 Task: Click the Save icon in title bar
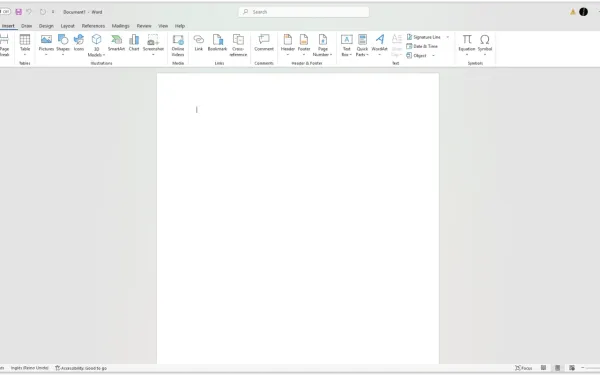[18, 12]
